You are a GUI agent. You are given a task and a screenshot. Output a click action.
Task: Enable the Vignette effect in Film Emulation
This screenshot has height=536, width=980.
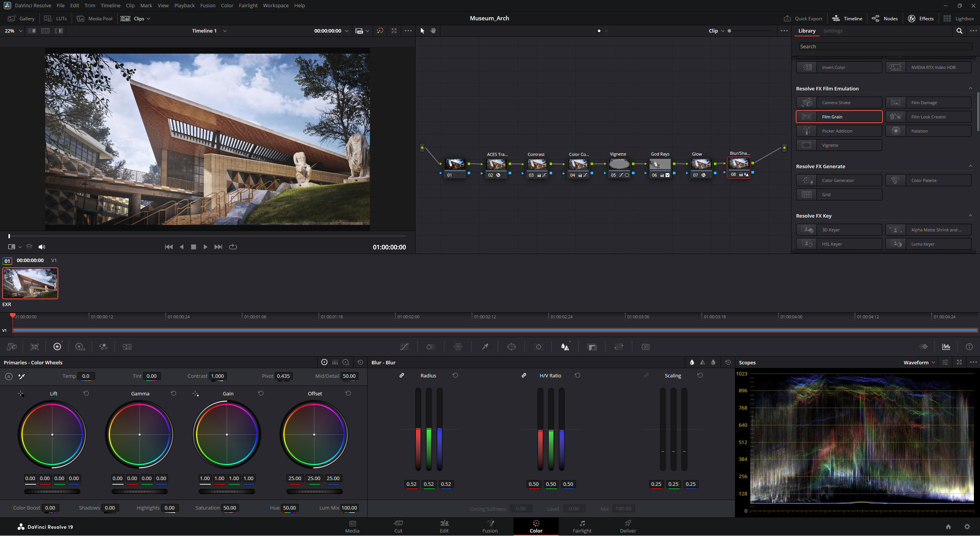pyautogui.click(x=839, y=145)
